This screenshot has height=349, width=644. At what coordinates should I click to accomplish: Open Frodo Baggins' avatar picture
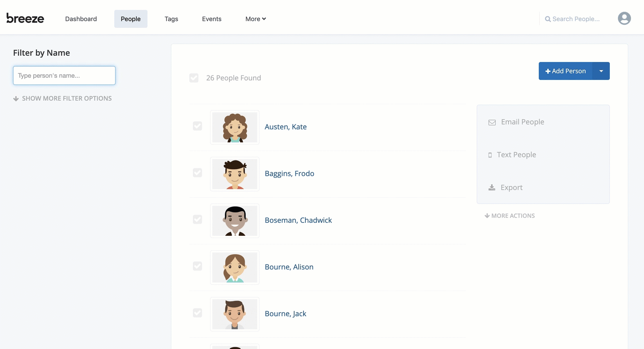pos(235,174)
